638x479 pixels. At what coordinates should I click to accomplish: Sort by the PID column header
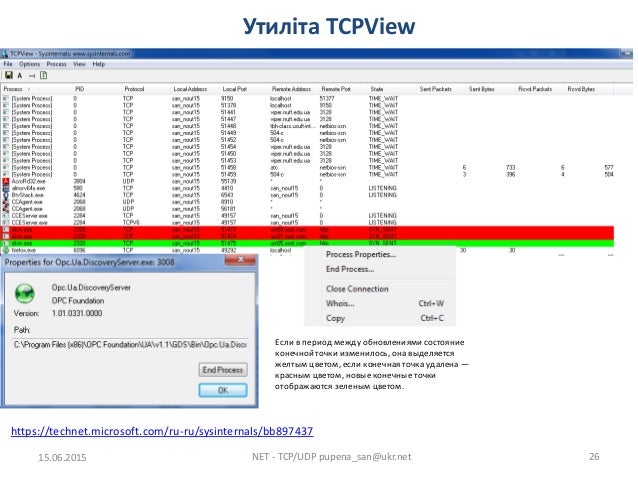pos(79,89)
